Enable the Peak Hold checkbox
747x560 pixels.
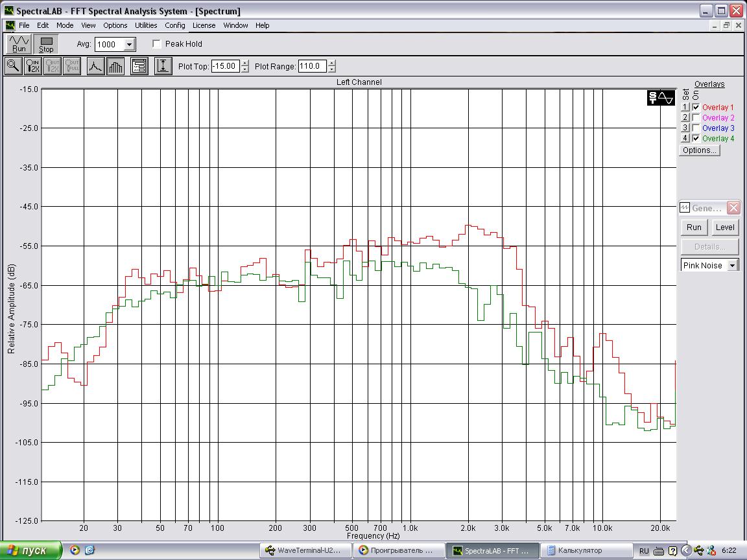(x=156, y=44)
